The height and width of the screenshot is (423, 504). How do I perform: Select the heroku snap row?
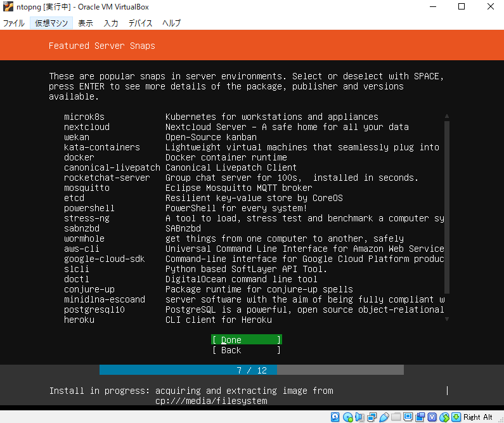(x=254, y=320)
